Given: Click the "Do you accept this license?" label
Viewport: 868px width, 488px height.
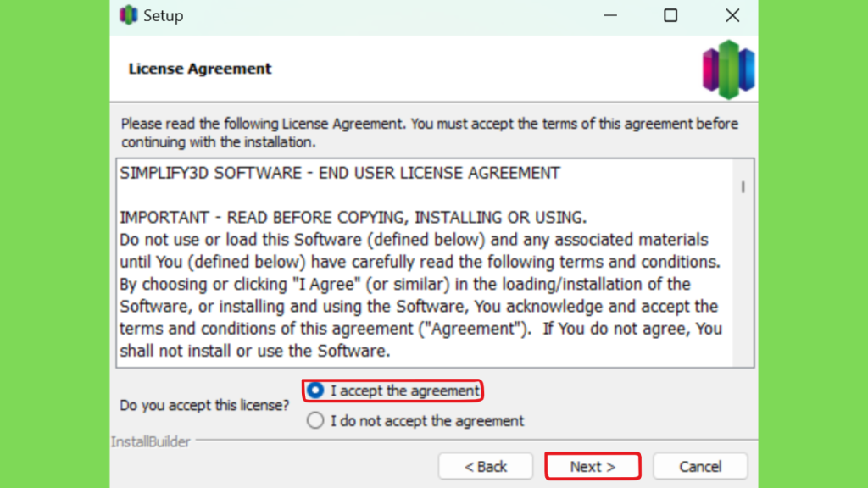Looking at the screenshot, I should [x=204, y=405].
